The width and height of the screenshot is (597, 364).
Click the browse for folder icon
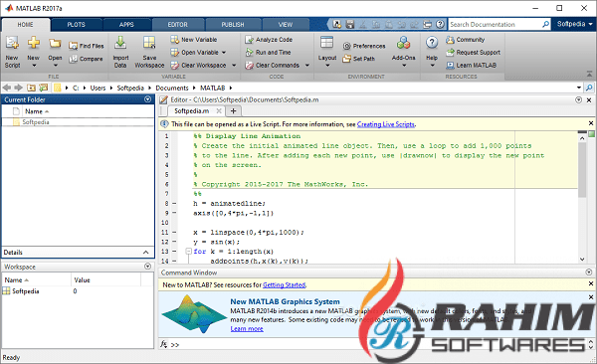pyautogui.click(x=44, y=88)
